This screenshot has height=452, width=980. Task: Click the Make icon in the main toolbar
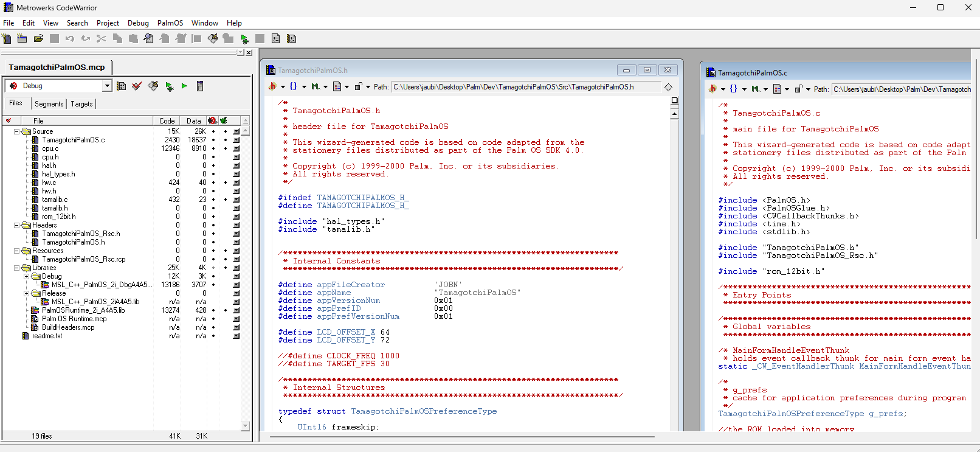click(x=212, y=38)
